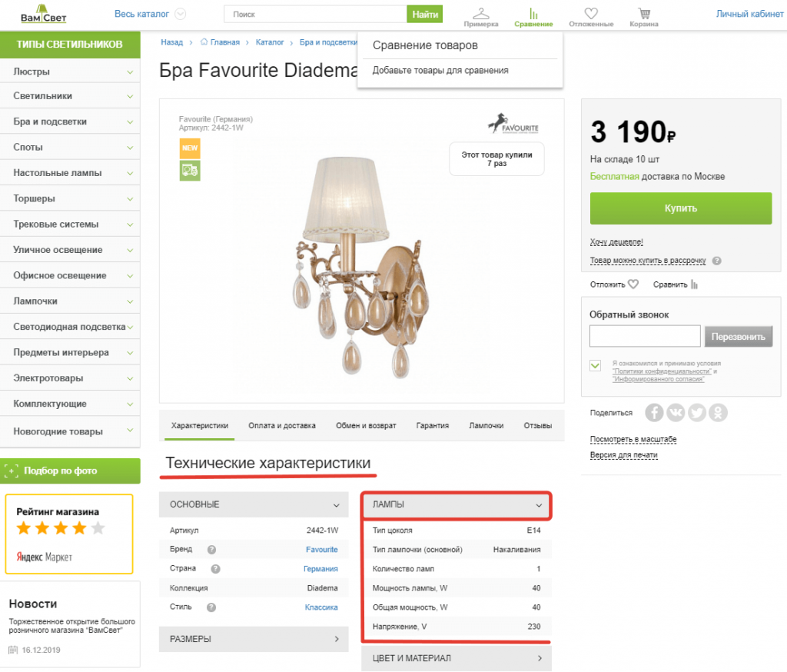Toggle the privacy policy agreement checkbox
787x672 pixels.
click(596, 366)
